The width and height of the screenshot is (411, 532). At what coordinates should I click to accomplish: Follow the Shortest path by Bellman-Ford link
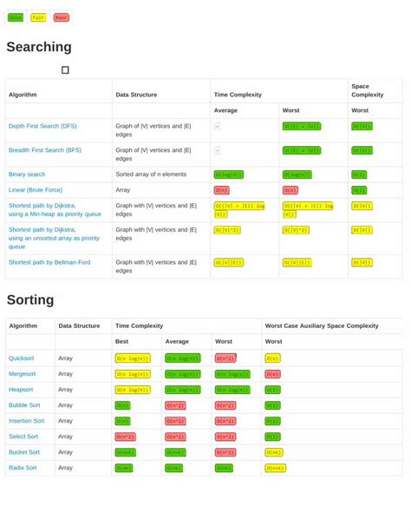pos(49,262)
